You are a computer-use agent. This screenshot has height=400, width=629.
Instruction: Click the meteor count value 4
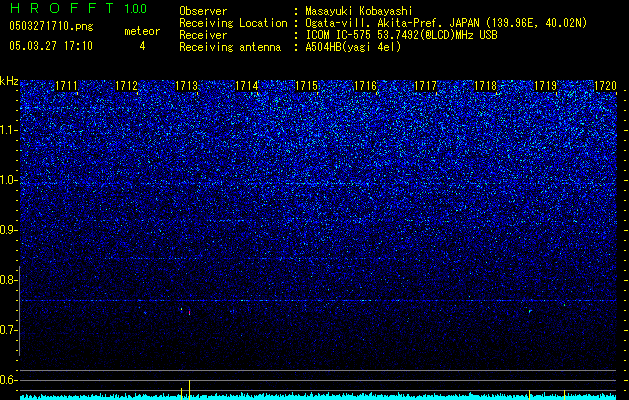point(142,46)
